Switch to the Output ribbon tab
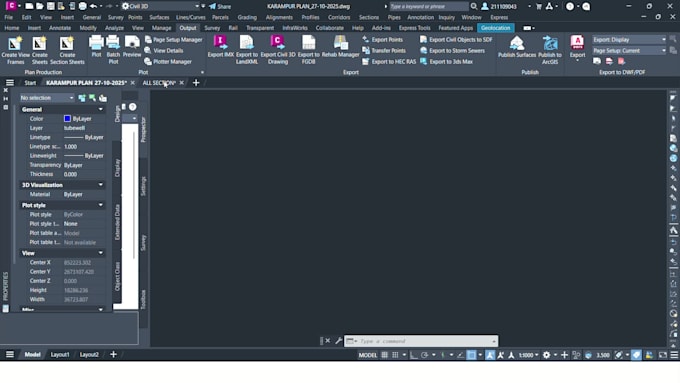The height and width of the screenshot is (383, 680). (188, 28)
